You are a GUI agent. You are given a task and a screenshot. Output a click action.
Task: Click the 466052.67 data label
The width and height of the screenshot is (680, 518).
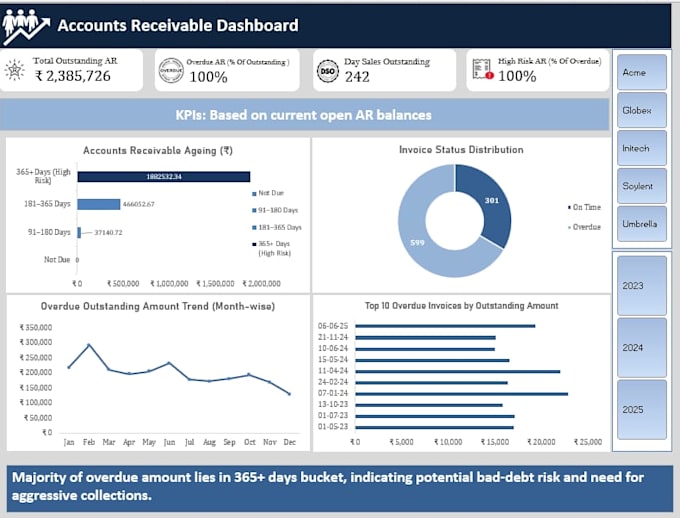tap(139, 204)
